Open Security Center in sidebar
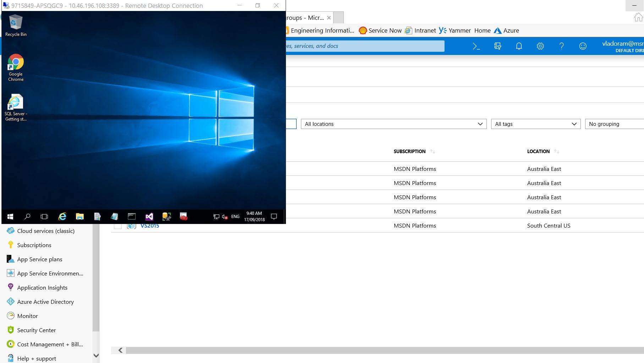The width and height of the screenshot is (644, 363). tap(37, 330)
